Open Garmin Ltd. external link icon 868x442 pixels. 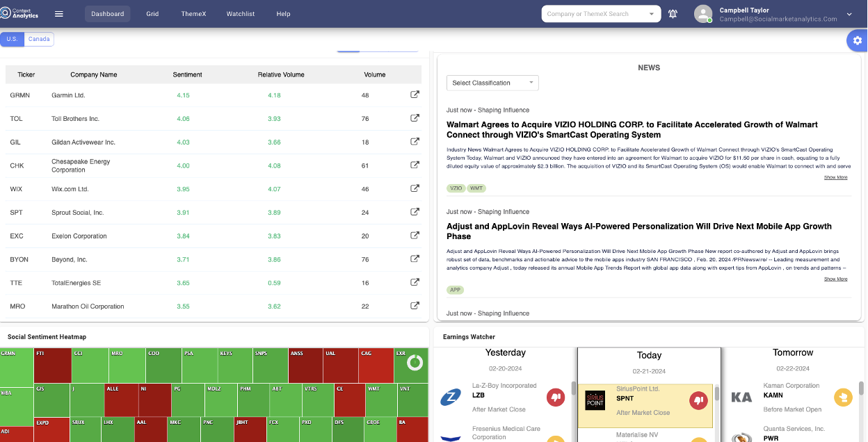pyautogui.click(x=415, y=95)
